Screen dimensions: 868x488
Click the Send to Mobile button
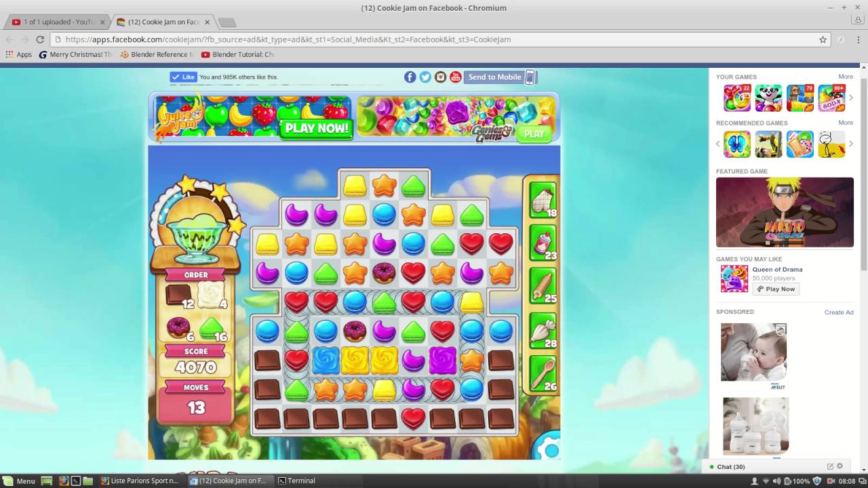pyautogui.click(x=500, y=77)
